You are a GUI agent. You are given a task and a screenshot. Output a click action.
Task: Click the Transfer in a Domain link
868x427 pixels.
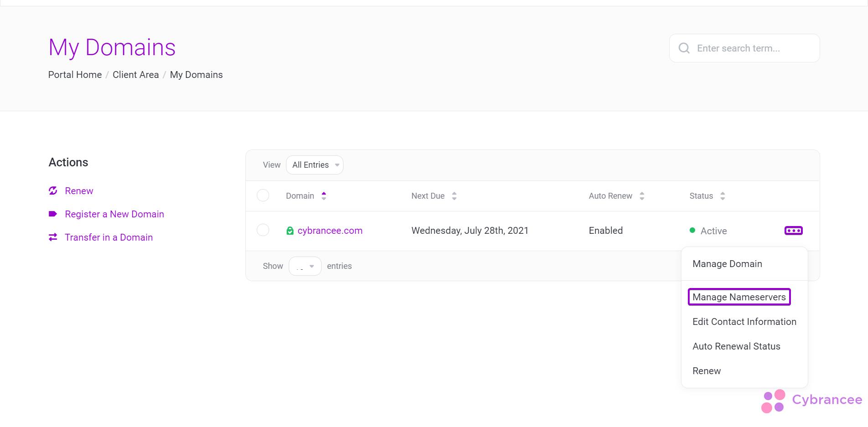coord(109,237)
